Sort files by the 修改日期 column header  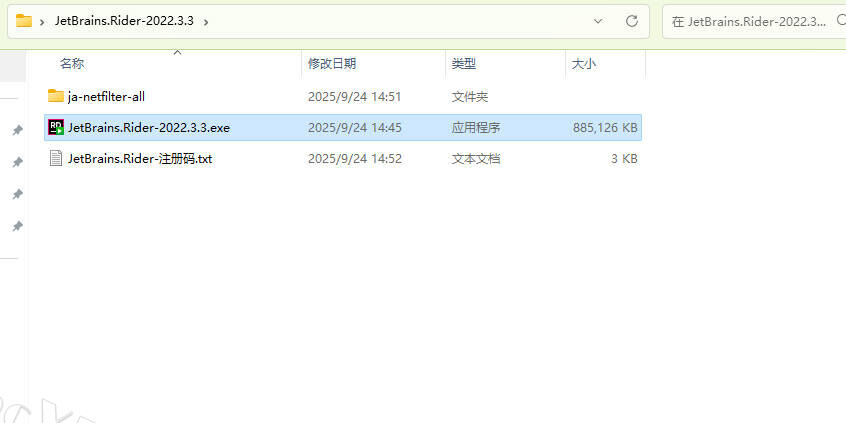(331, 64)
